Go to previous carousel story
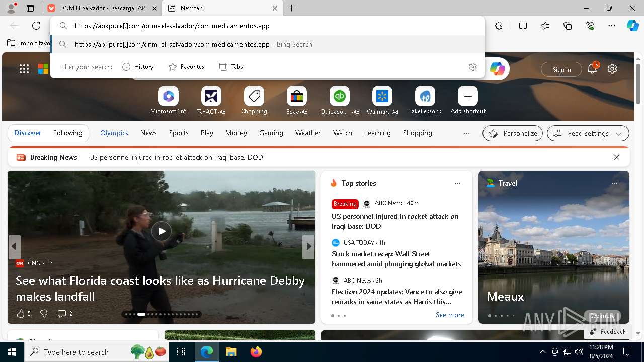 [14, 247]
